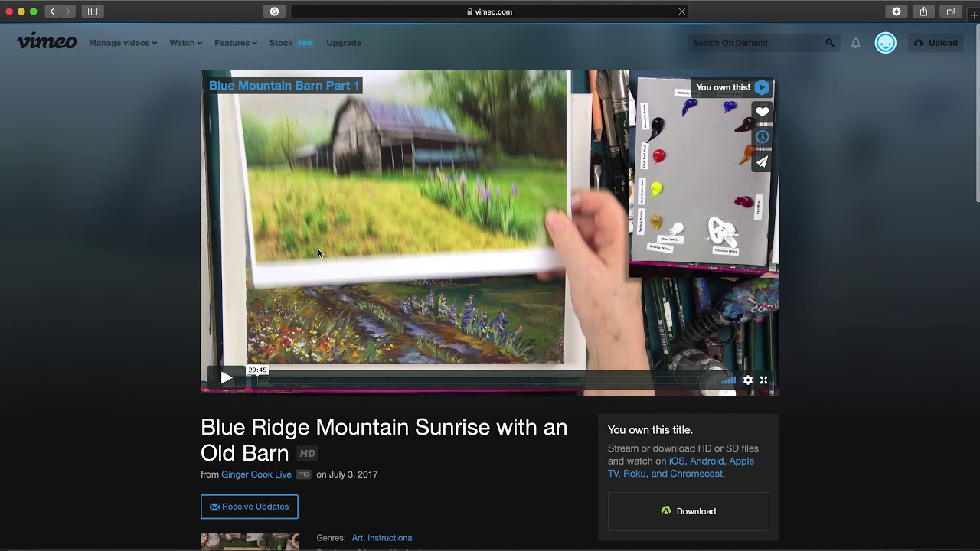Focus the Search On Demand field
This screenshot has width=980, height=551.
(x=755, y=43)
